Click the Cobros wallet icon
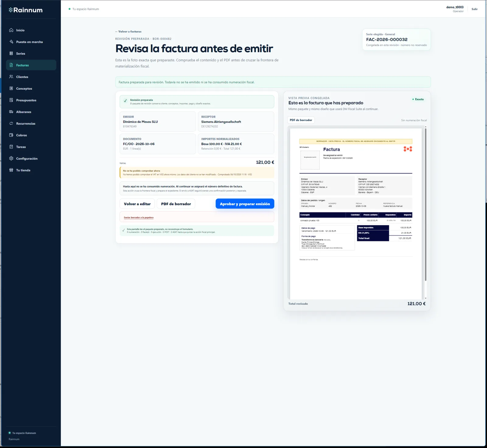 (11, 135)
